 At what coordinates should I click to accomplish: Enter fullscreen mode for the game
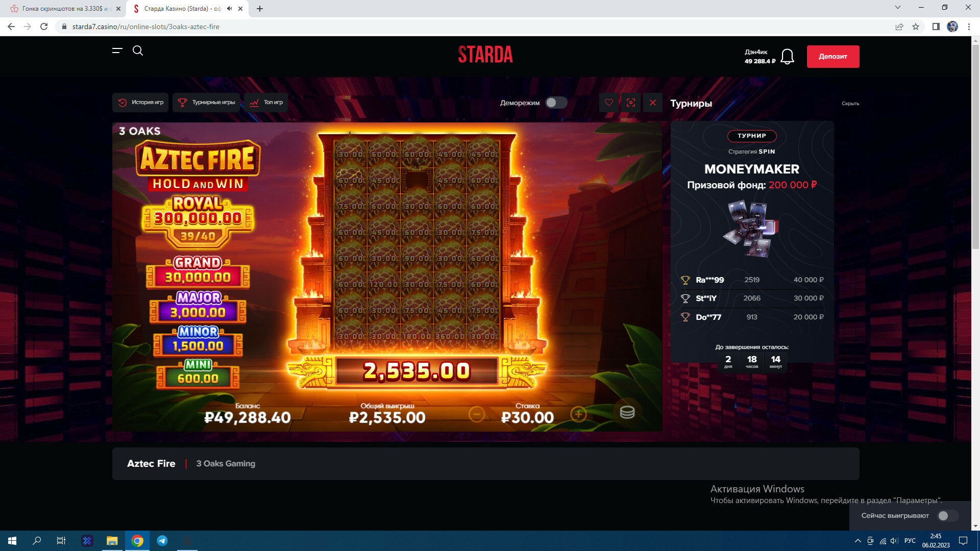click(x=631, y=103)
